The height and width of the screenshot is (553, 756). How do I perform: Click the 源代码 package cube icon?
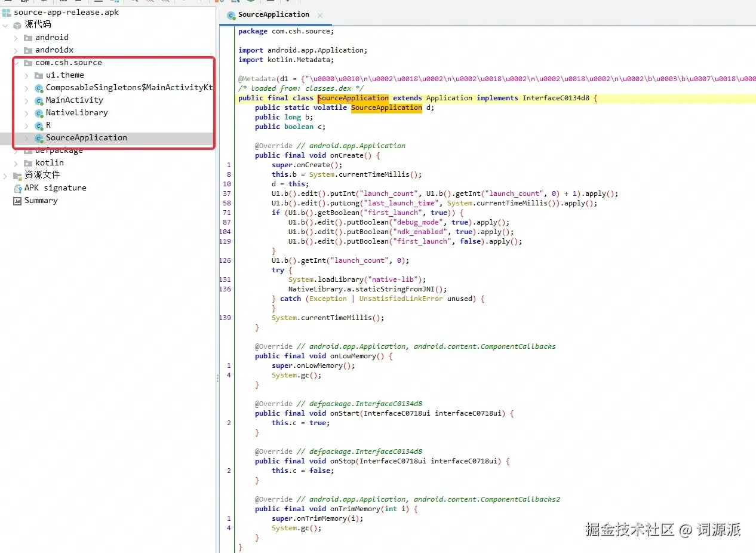click(17, 25)
